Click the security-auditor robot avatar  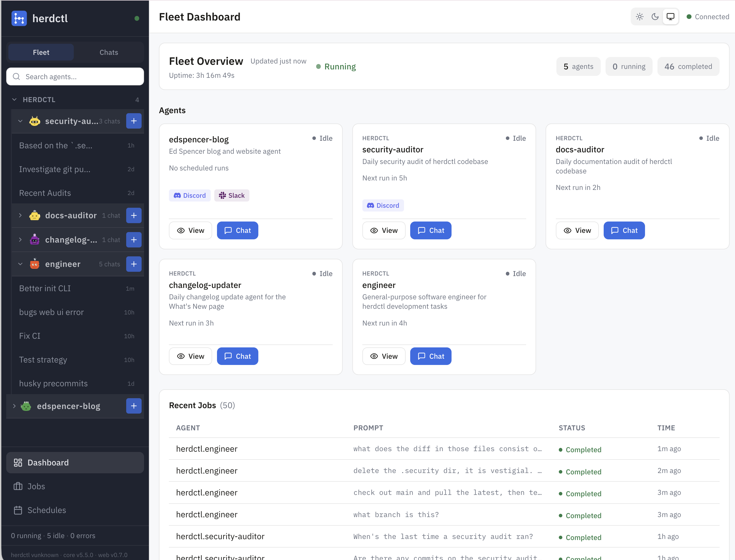point(35,121)
